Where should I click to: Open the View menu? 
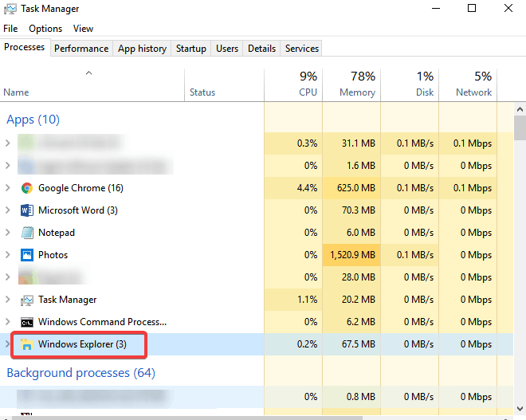[83, 29]
